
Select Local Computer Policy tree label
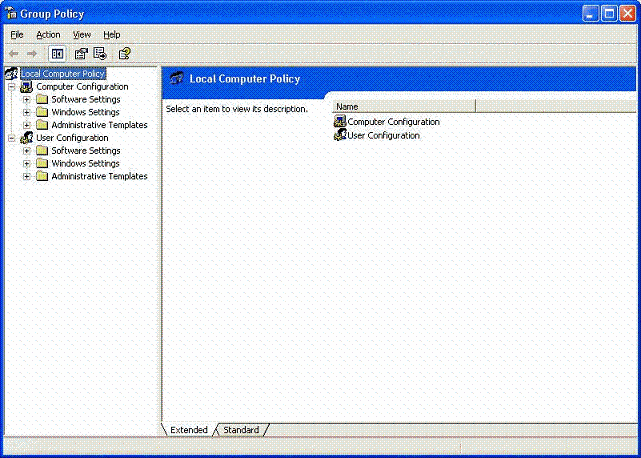point(63,74)
